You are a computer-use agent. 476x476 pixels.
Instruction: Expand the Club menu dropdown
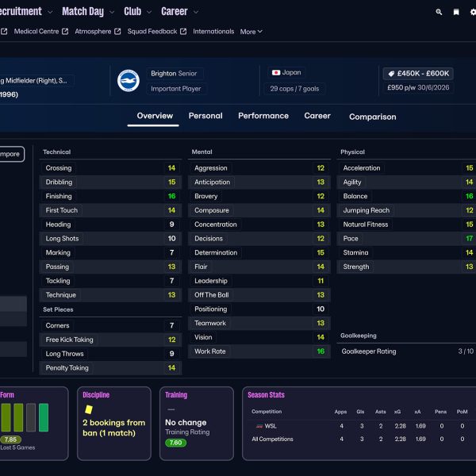point(148,12)
